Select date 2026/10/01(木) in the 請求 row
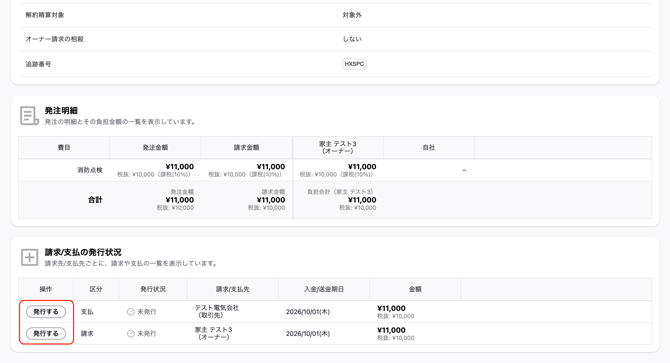670x363 pixels. click(308, 334)
